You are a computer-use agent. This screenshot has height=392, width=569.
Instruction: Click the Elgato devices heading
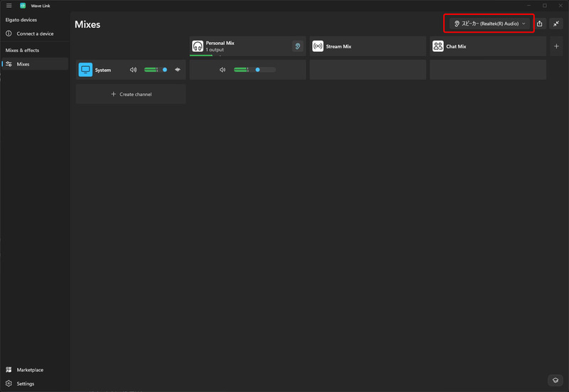21,20
